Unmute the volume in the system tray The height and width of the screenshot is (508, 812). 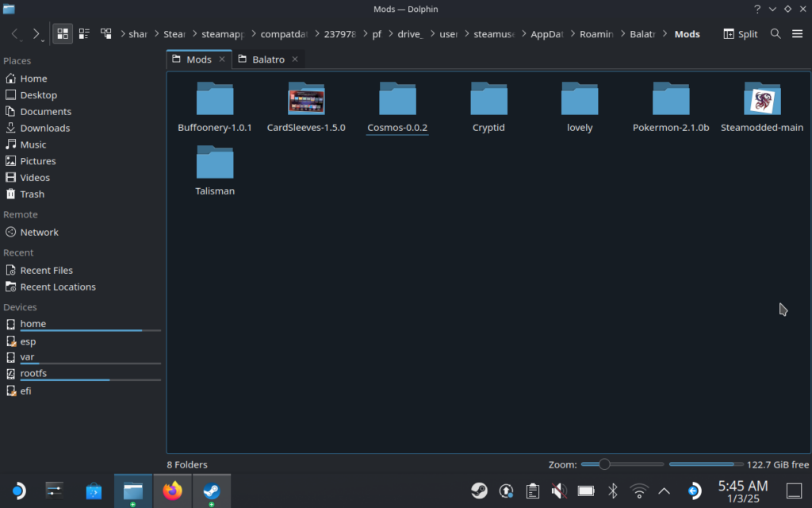[x=558, y=491]
